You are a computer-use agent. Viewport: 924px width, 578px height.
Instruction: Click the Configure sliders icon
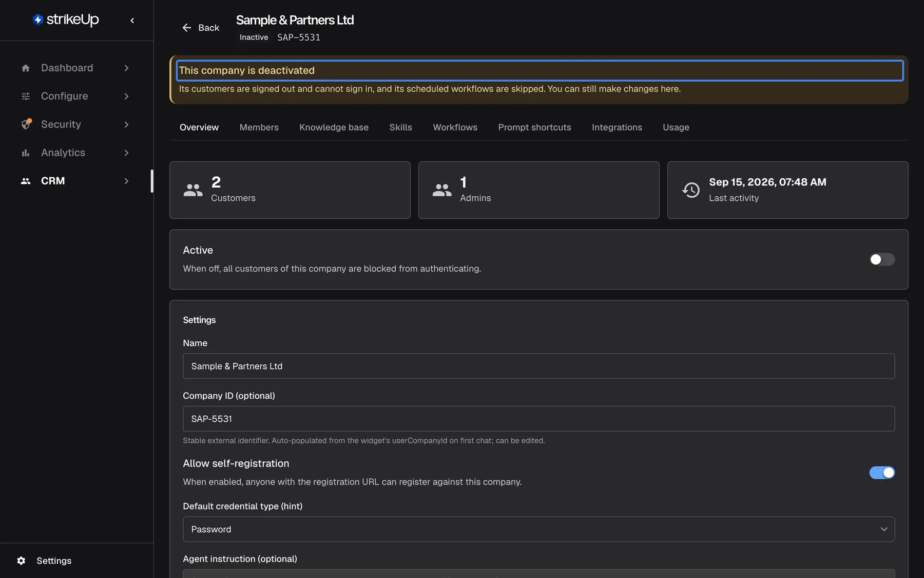click(x=26, y=96)
